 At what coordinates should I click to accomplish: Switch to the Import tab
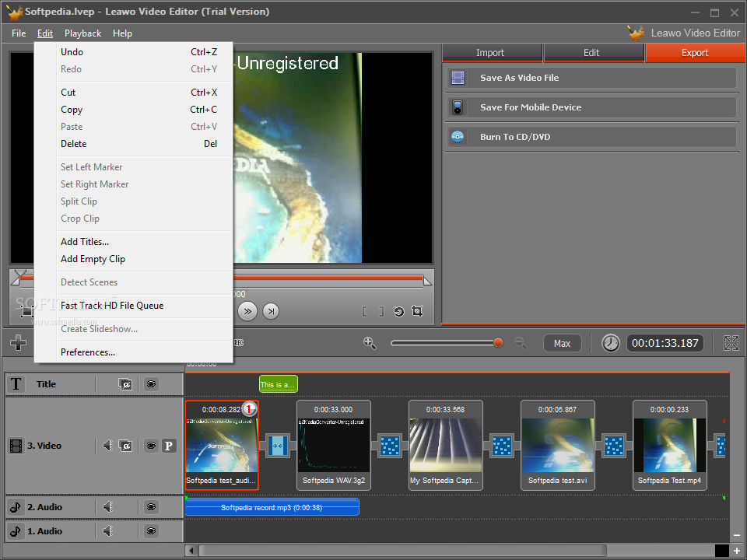click(x=492, y=53)
